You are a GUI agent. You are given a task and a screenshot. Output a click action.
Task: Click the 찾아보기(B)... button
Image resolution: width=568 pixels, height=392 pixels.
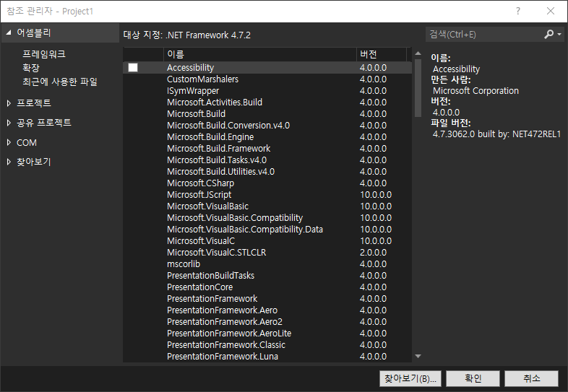click(410, 378)
